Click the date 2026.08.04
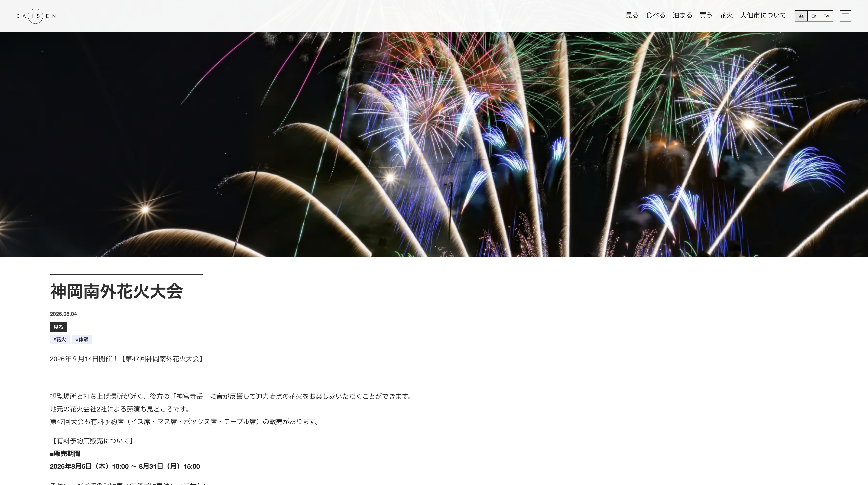 pyautogui.click(x=63, y=314)
